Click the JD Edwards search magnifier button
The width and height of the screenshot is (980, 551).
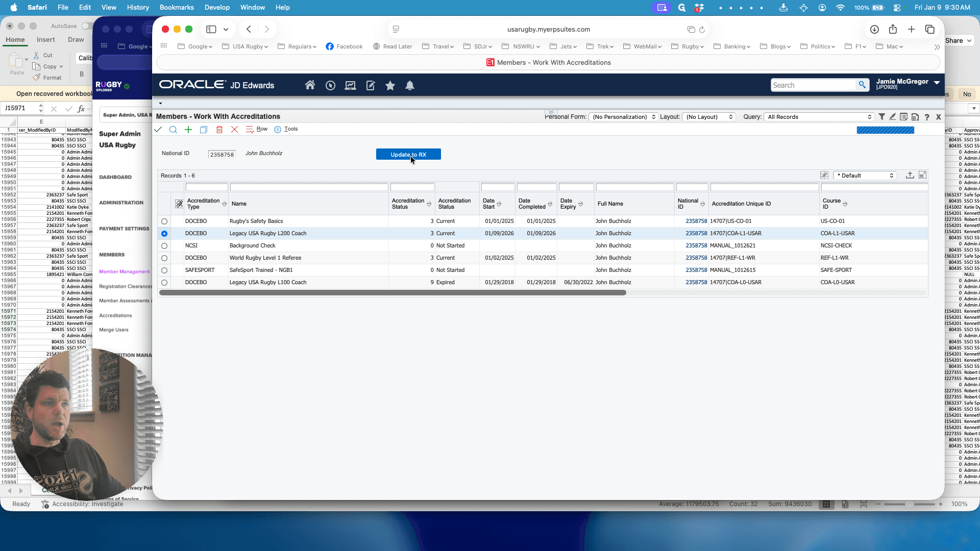pos(862,85)
